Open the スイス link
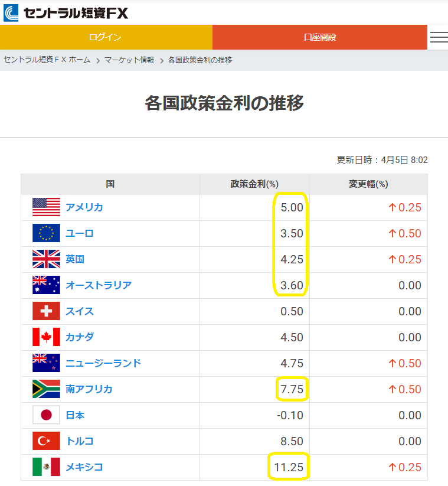Image resolution: width=448 pixels, height=486 pixels. coord(80,311)
